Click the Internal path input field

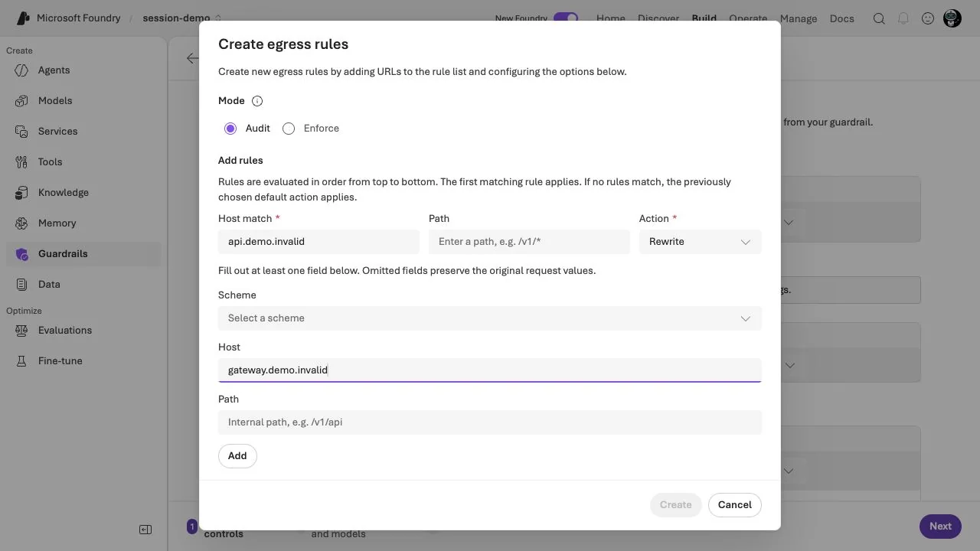[490, 422]
